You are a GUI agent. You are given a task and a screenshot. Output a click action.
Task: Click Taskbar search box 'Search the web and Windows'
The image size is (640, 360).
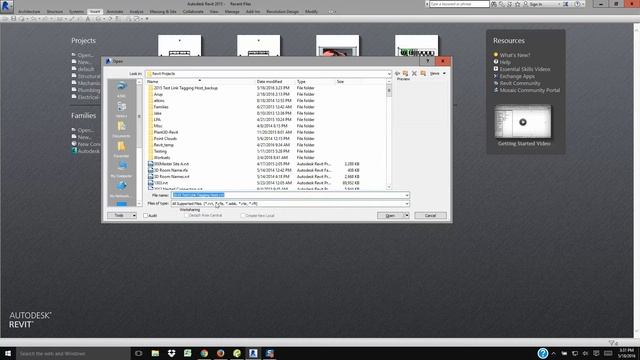coord(73,353)
